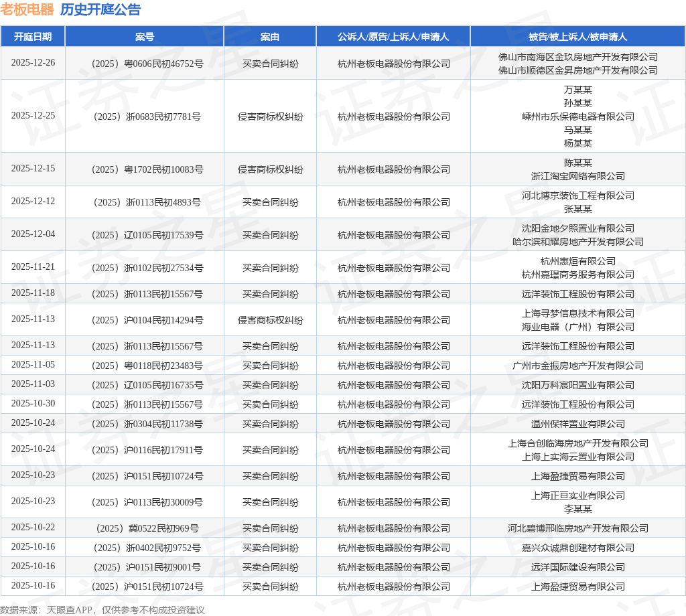Click 买卖合同纠纷 in the 2025-12-26 row
The height and width of the screenshot is (616, 686).
coord(271,64)
